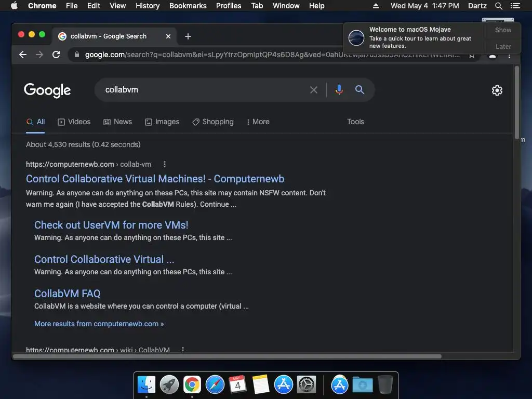Screen dimensions: 532x399
Task: Switch to the News results tab
Action: point(117,122)
